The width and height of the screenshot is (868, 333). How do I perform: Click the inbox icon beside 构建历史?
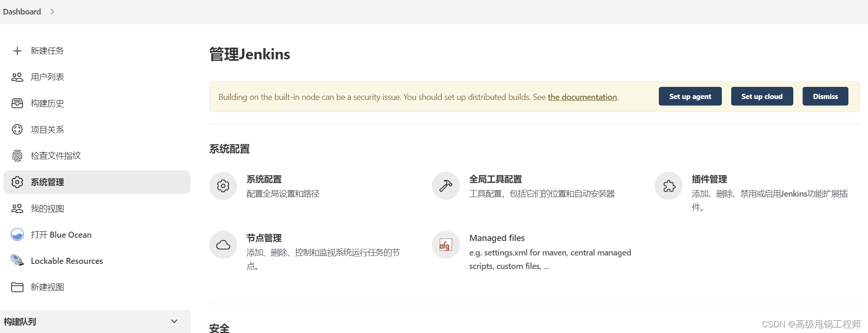[x=17, y=103]
